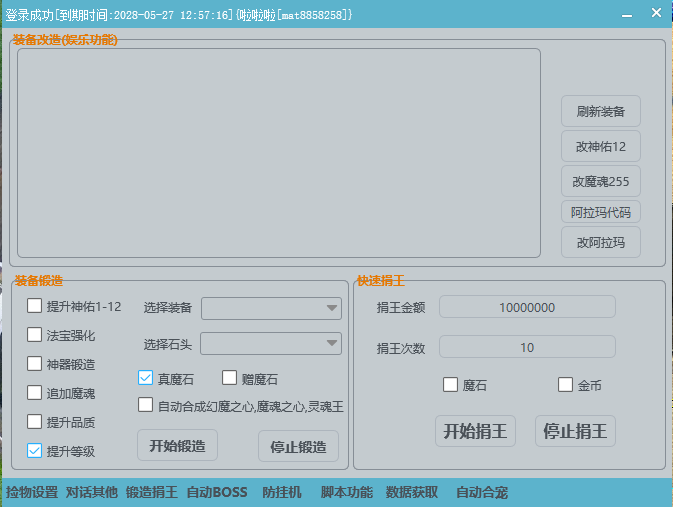Viewport: 673px width, 507px height.
Task: Open the 自动BOSS tab
Action: click(216, 492)
